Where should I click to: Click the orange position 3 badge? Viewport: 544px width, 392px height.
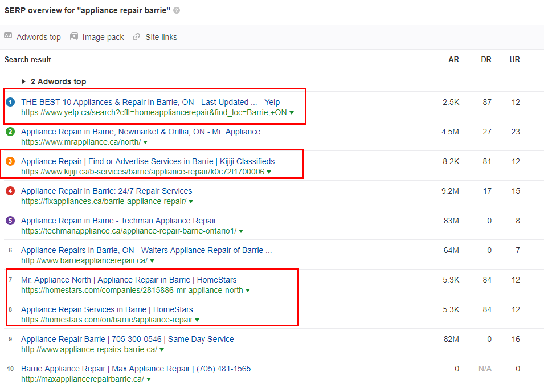click(x=10, y=161)
